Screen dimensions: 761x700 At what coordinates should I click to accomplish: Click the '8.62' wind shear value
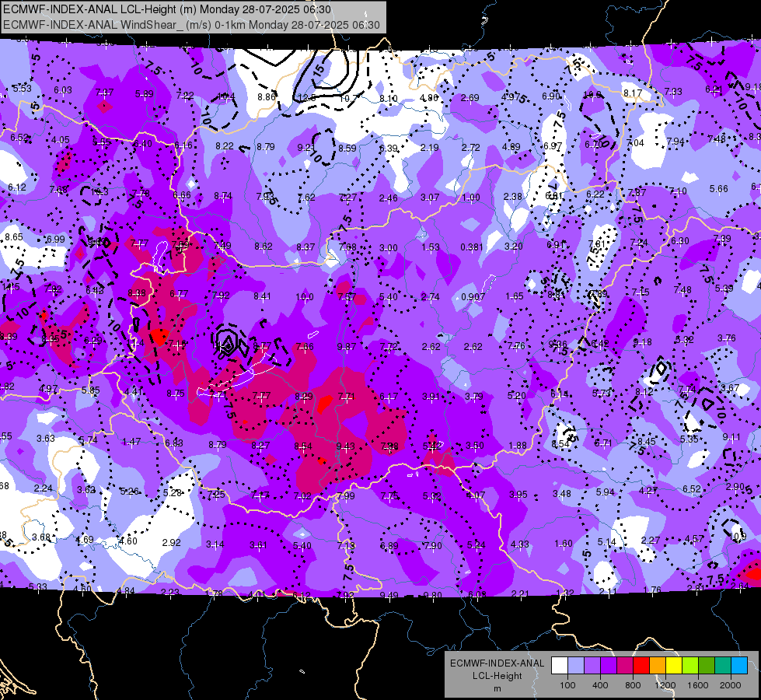tap(264, 247)
